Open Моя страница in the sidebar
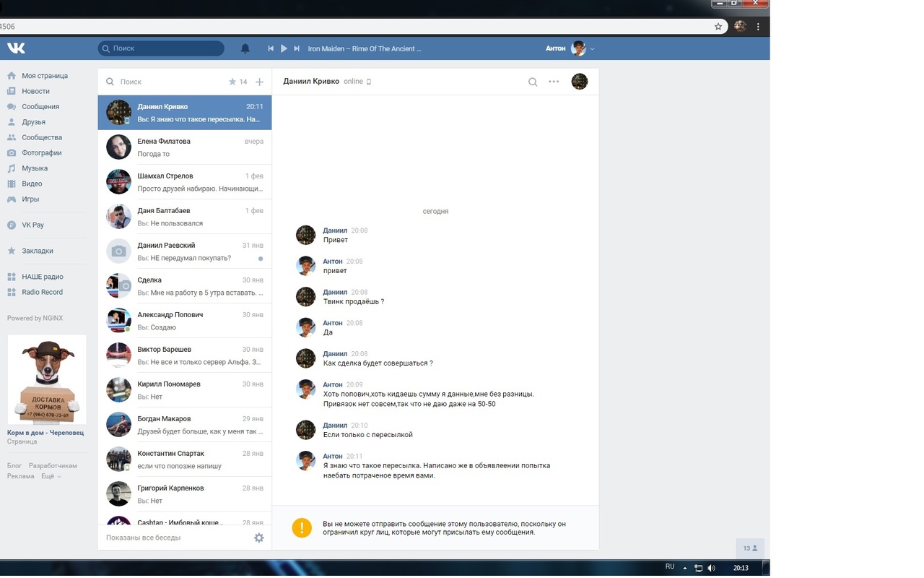Screen dimensions: 924x578 [x=45, y=76]
